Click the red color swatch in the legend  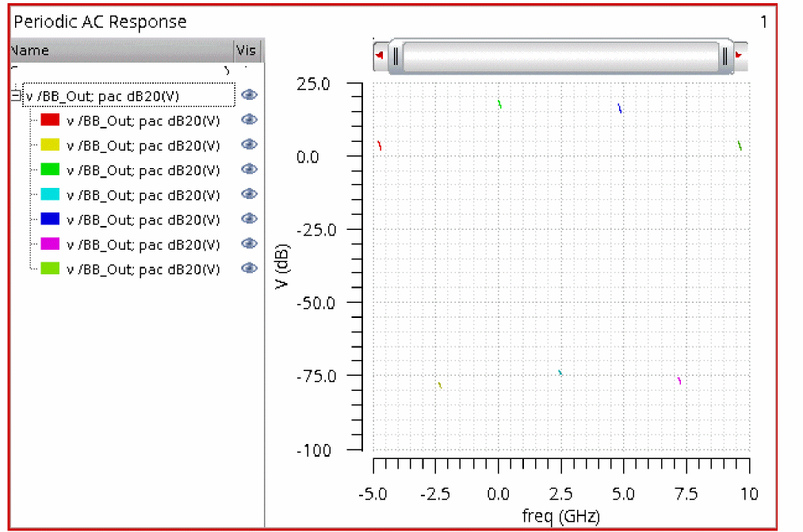coord(50,121)
